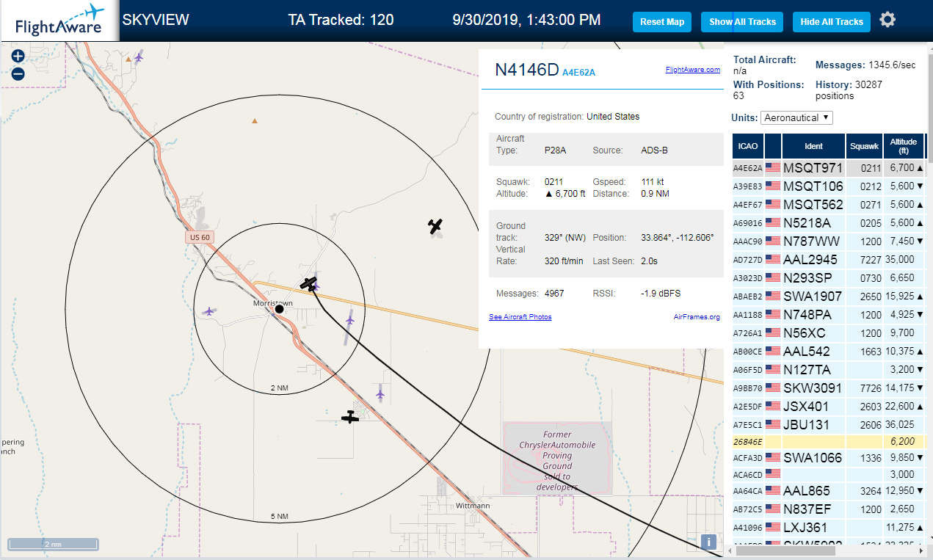Image resolution: width=933 pixels, height=560 pixels.
Task: Sort table by Altitude (ft) column header
Action: 904,146
